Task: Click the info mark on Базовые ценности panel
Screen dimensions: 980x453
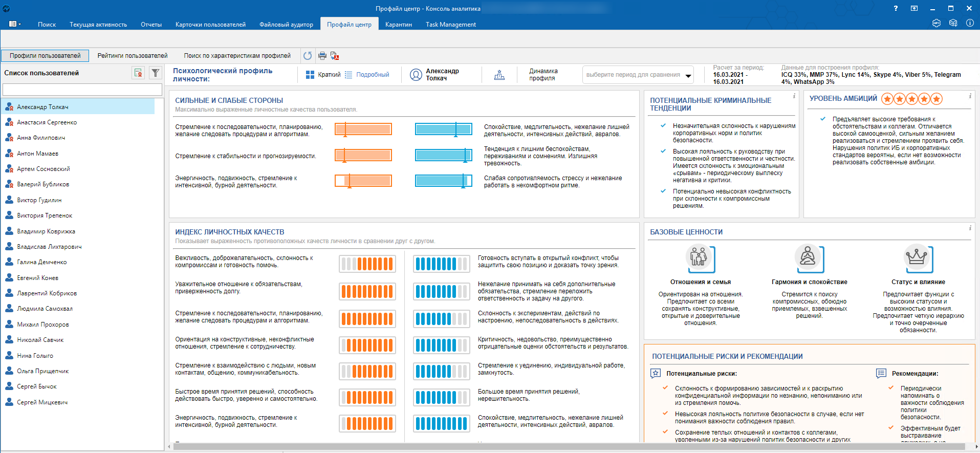Action: point(970,228)
